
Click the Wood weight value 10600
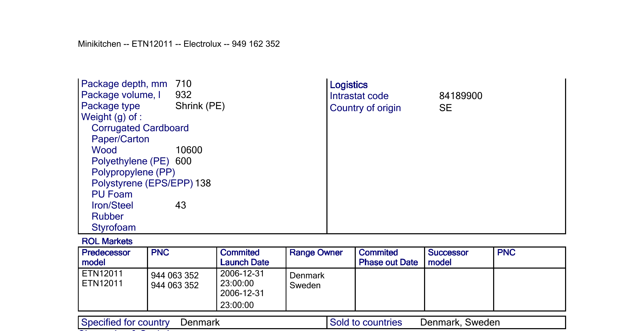pos(189,150)
